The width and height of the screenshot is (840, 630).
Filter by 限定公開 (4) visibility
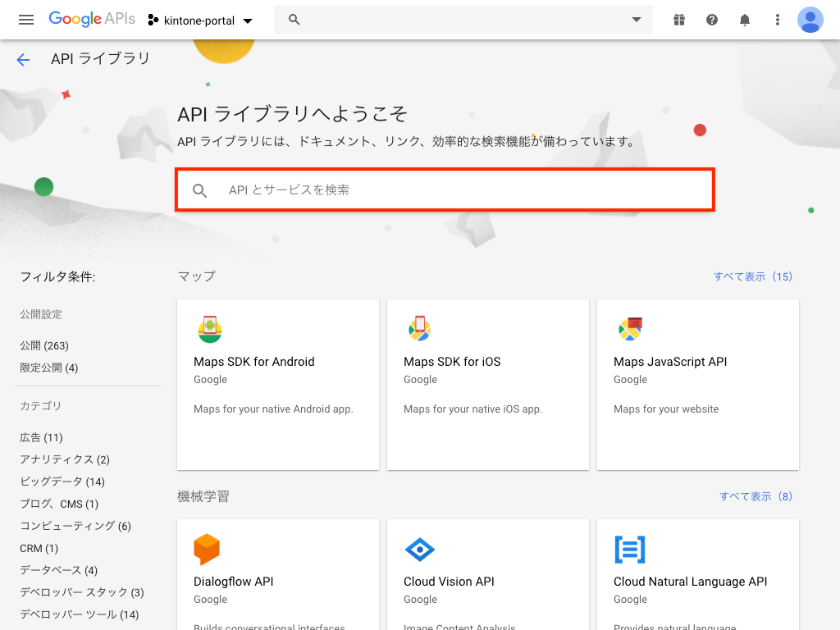(49, 367)
